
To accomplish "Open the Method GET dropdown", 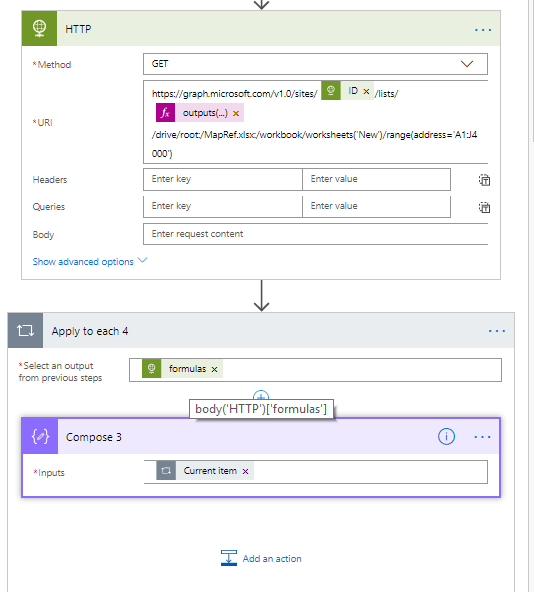I will tap(315, 64).
